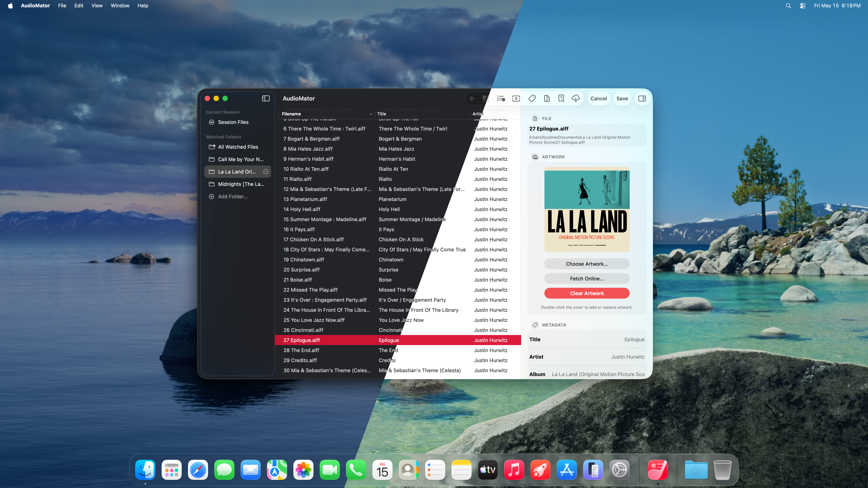The width and height of the screenshot is (868, 488).
Task: Select All Watched Files folder
Action: 237,147
